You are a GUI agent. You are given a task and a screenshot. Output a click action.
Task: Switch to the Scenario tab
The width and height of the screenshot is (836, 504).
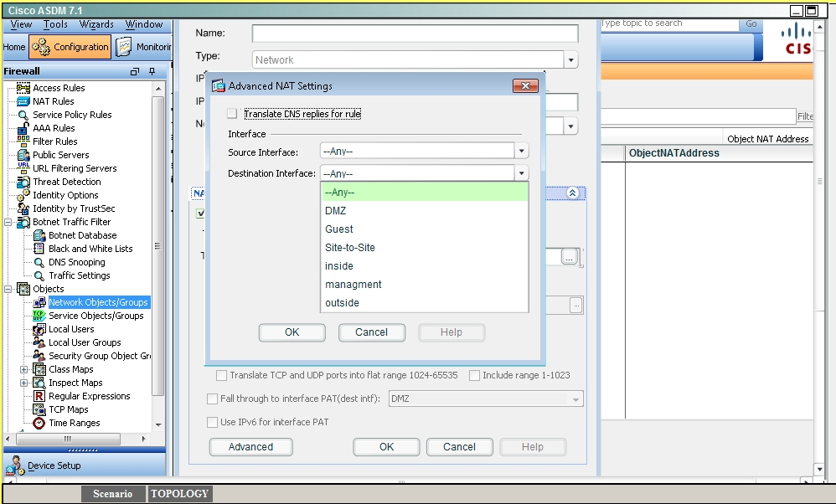(x=112, y=494)
